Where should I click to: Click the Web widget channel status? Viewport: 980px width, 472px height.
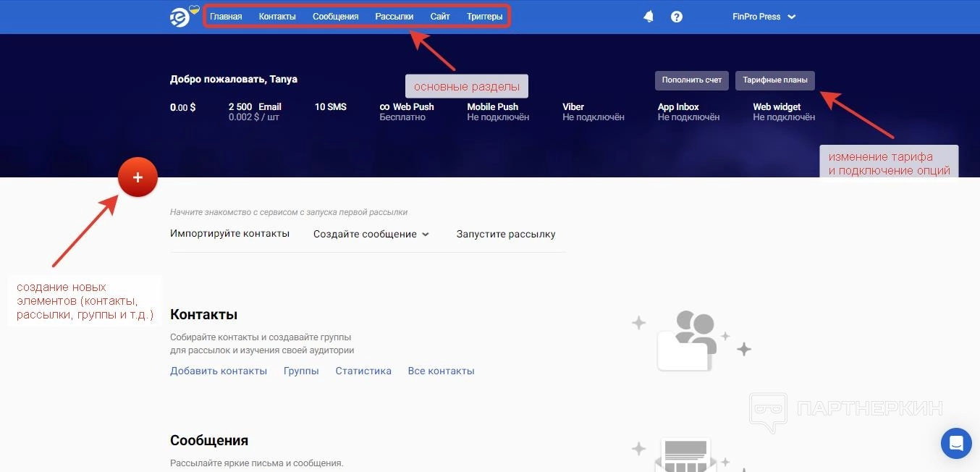pos(784,111)
